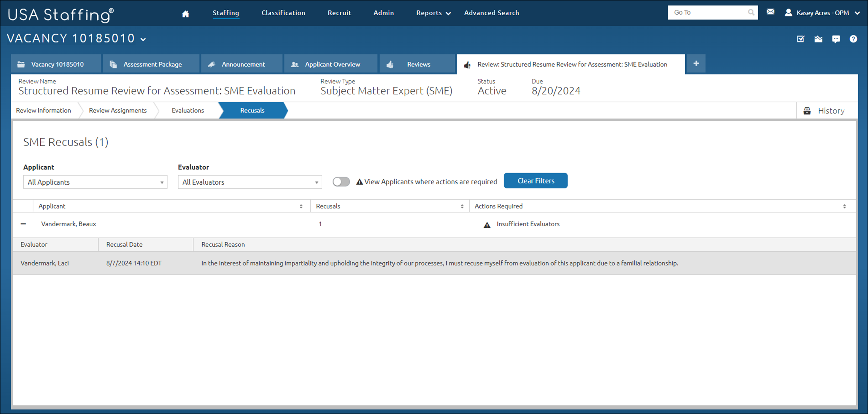
Task: Click the tasks checkbox icon near vacancy header
Action: (800, 39)
